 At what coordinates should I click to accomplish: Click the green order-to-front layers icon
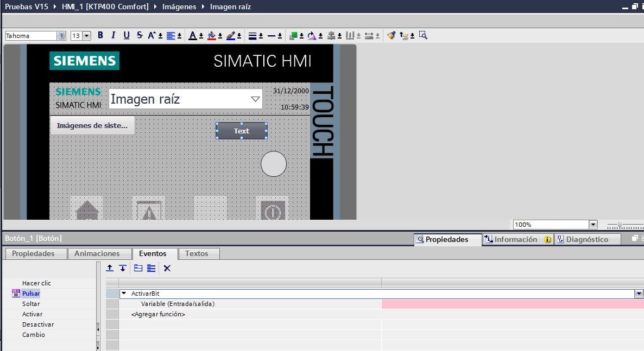(293, 36)
